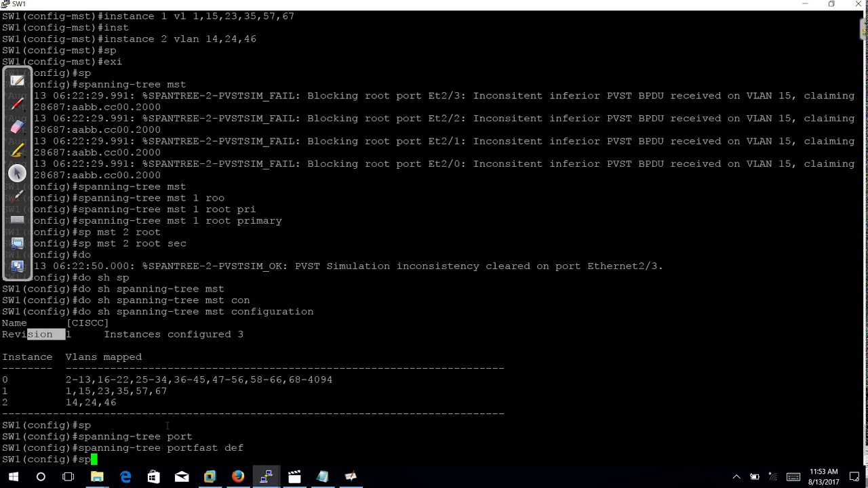Open the touch keyboard tray icon
Viewport: 868px width, 488px height.
click(x=792, y=477)
